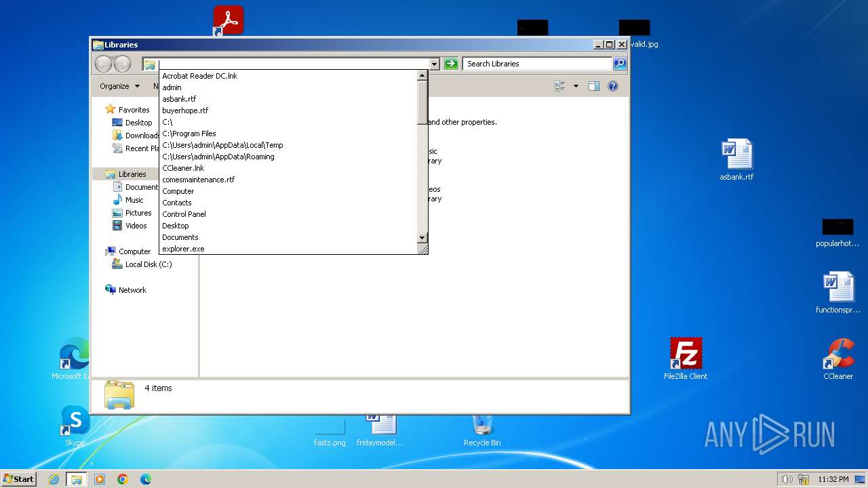Click the Edge taskbar icon
The width and height of the screenshot is (868, 488).
click(146, 479)
